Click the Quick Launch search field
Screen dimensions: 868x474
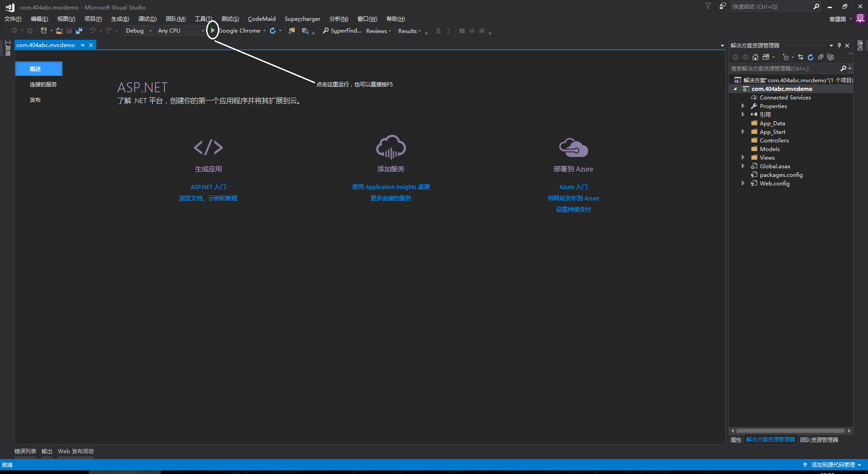tap(771, 6)
